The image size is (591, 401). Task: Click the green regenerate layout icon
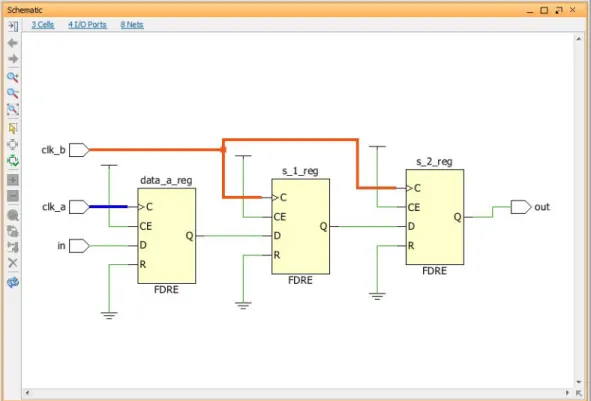click(x=13, y=161)
